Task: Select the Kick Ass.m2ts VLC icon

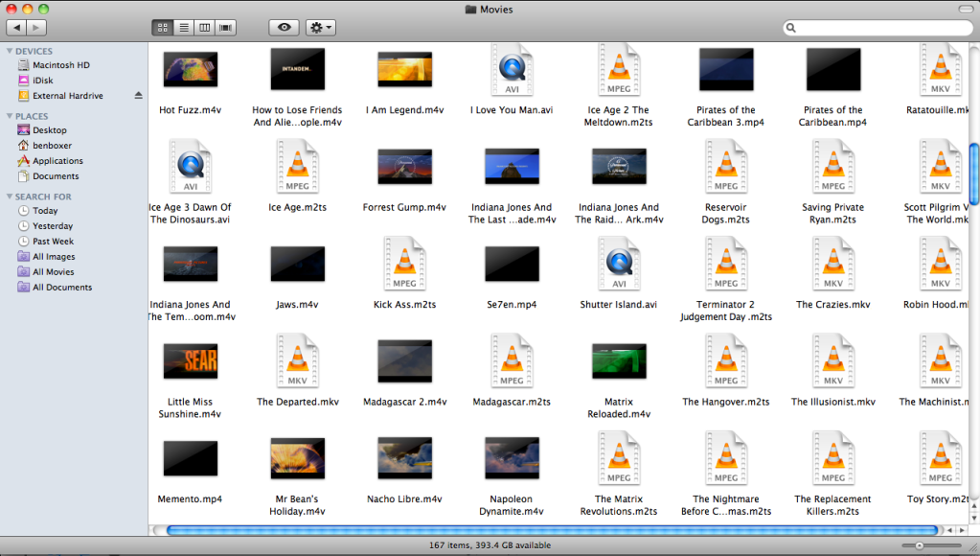Action: [405, 264]
